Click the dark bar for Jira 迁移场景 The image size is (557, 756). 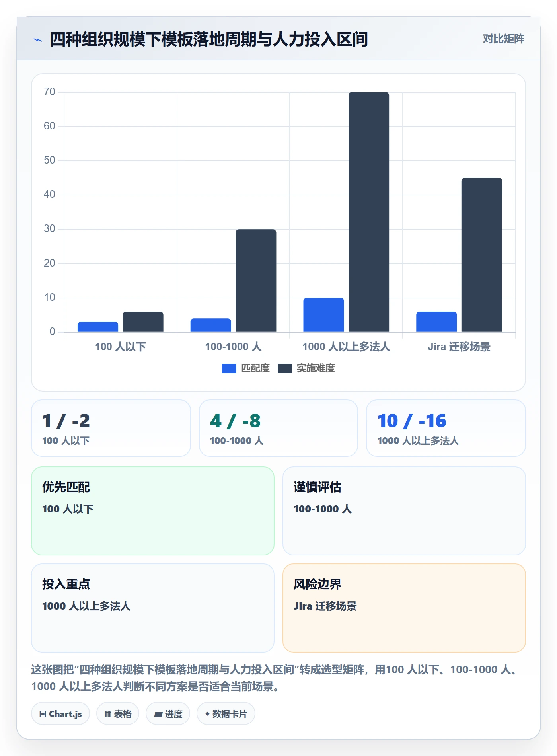pos(482,255)
